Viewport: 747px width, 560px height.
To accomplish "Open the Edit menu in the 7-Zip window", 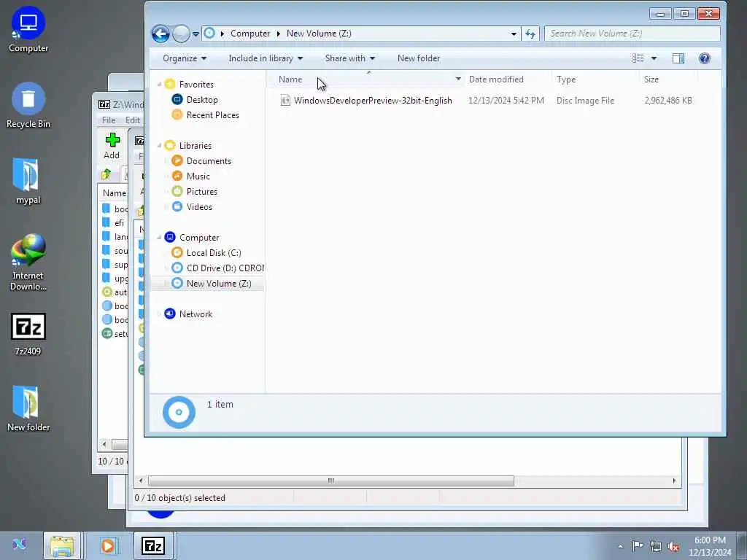I will pyautogui.click(x=133, y=120).
